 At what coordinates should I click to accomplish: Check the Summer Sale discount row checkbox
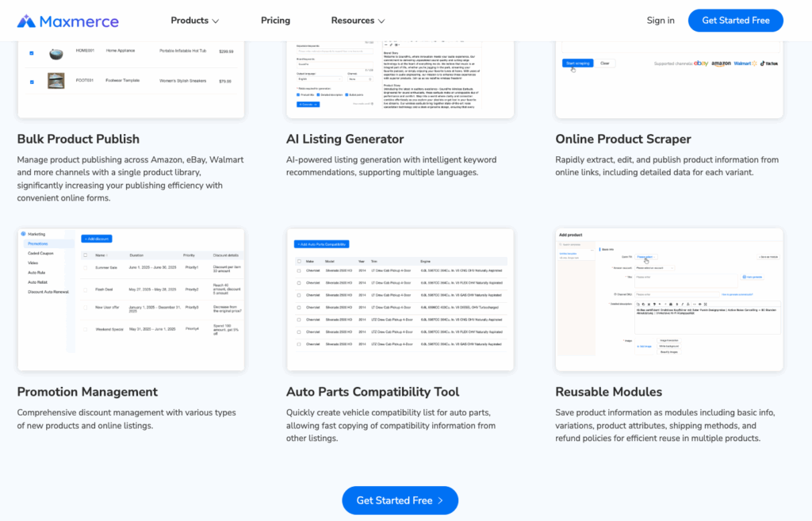(x=86, y=267)
